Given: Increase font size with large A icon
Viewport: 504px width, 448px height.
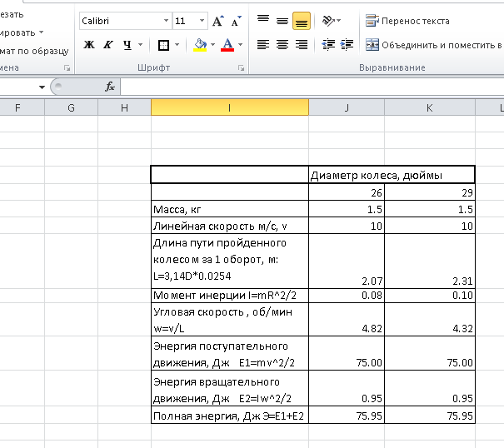Looking at the screenshot, I should 218,21.
